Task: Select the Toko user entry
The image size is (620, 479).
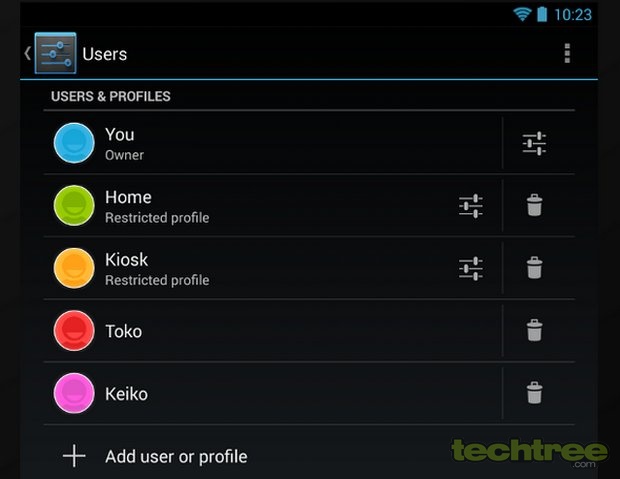Action: tap(273, 331)
